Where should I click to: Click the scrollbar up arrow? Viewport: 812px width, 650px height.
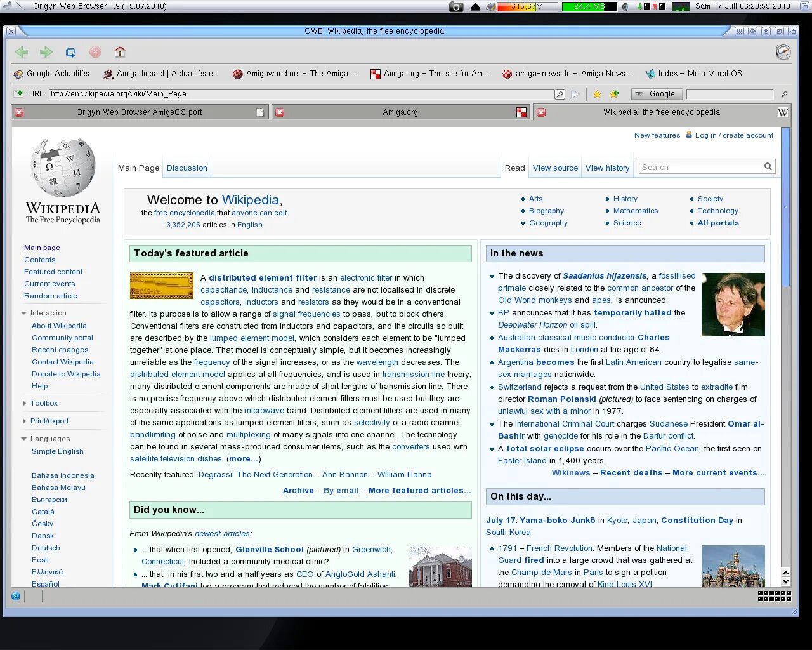[x=785, y=573]
